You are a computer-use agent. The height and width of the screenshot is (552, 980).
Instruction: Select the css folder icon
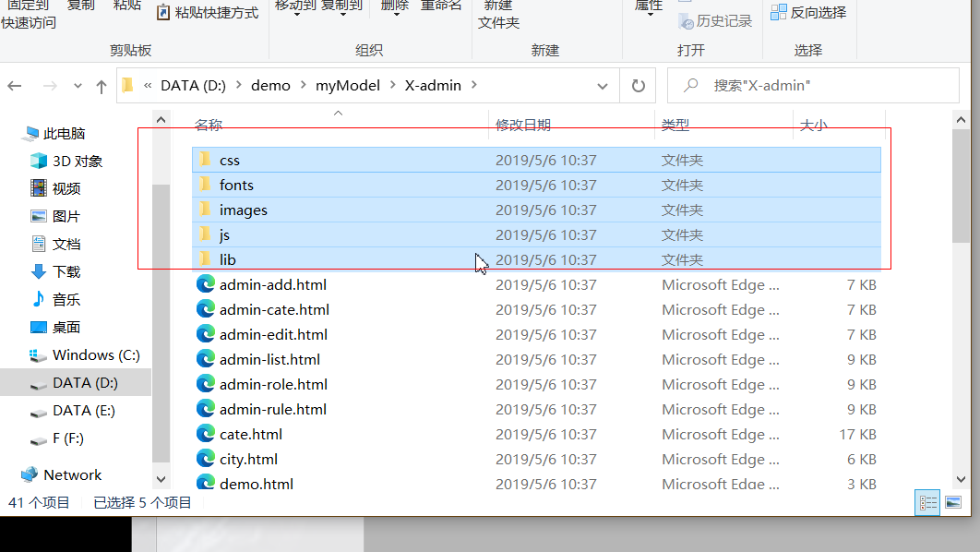tap(205, 160)
